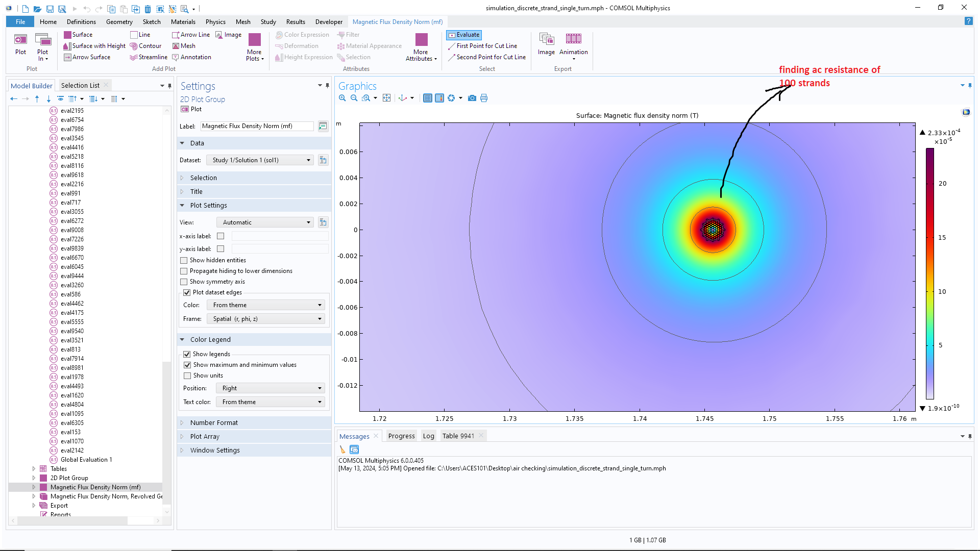Click the Surface plot icon in ribbon
This screenshot has width=980, height=551.
pyautogui.click(x=68, y=35)
